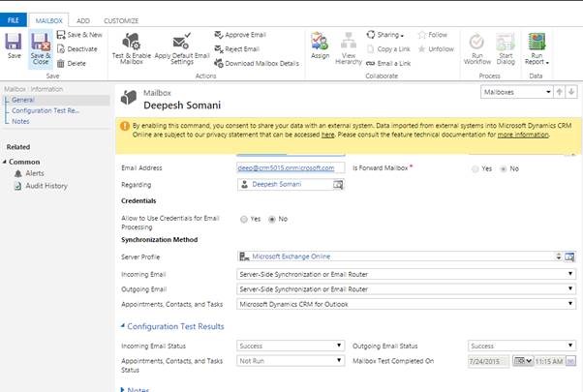Screen dimensions: 583x392
Task: Click the Email Address input field
Action: 291,167
